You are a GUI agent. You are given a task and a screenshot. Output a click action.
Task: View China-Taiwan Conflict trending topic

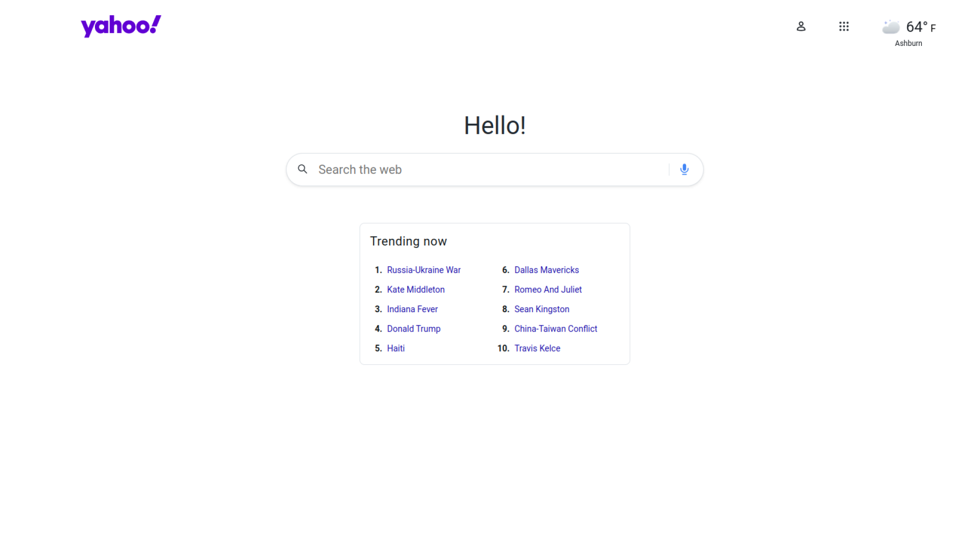(555, 329)
